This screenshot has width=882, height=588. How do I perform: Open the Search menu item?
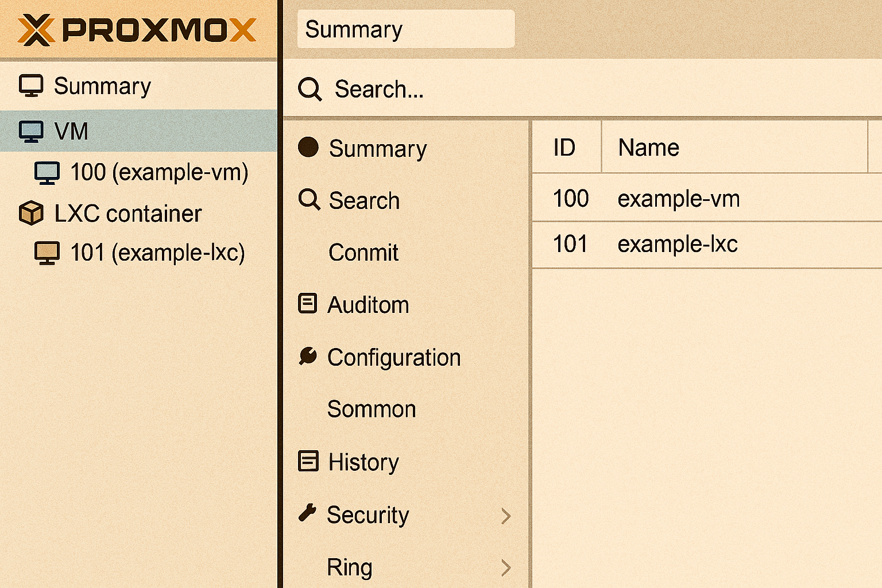(x=364, y=201)
